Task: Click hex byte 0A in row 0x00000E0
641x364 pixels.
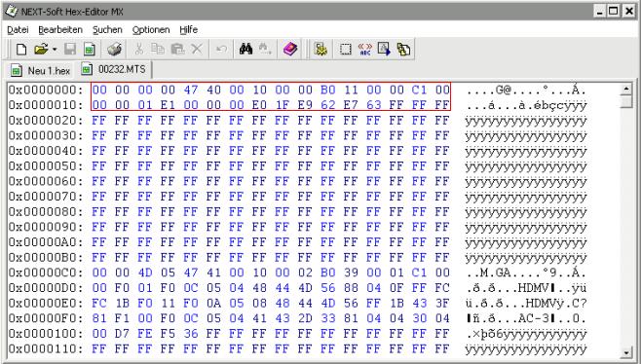Action: [x=213, y=303]
